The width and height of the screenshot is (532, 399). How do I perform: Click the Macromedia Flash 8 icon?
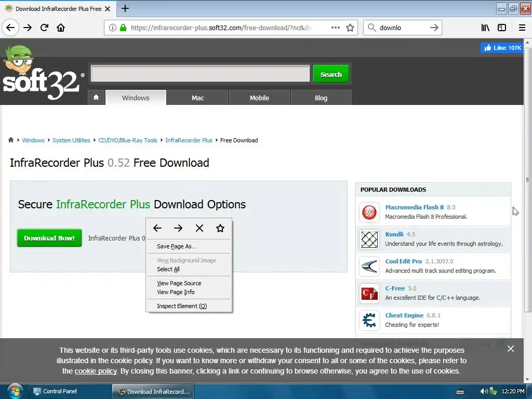point(369,212)
